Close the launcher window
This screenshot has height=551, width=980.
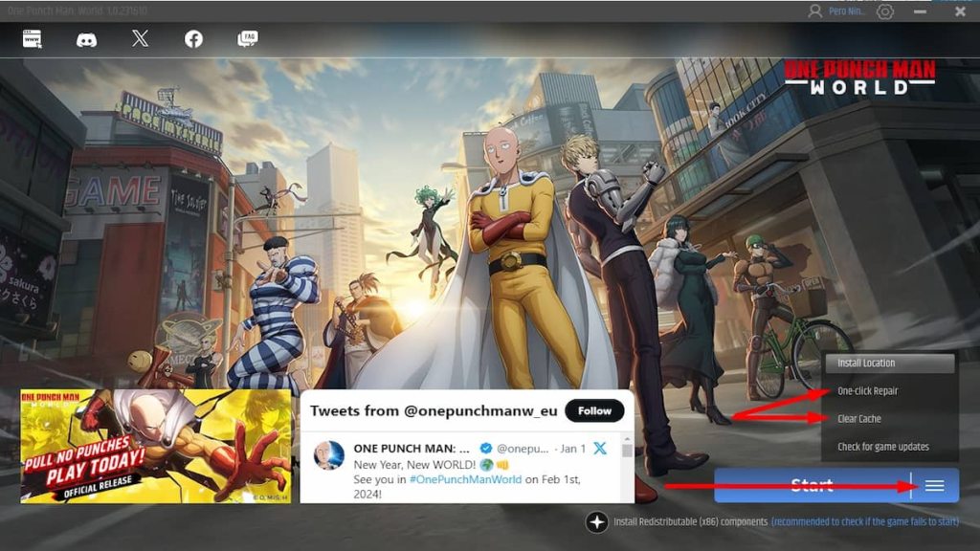[x=961, y=11]
